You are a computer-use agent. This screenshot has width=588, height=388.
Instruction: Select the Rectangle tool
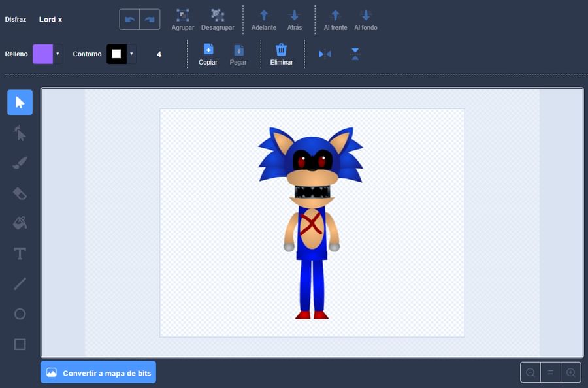tap(20, 344)
